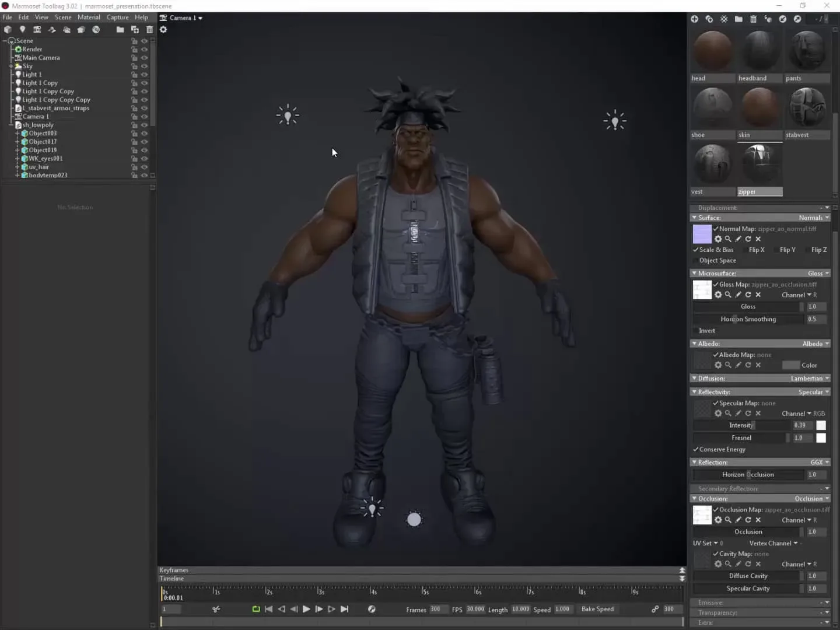Add a new light using the lightbulb toolbar icon
840x630 pixels.
23,29
